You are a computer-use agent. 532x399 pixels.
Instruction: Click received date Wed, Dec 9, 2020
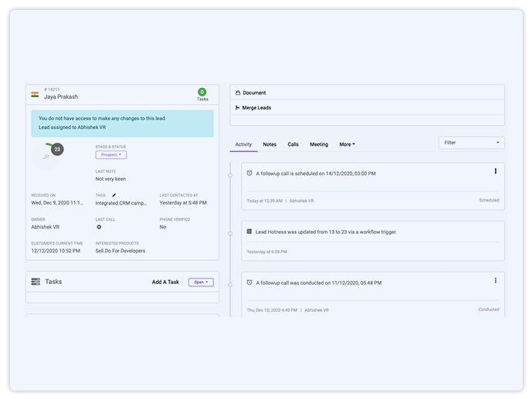click(57, 203)
